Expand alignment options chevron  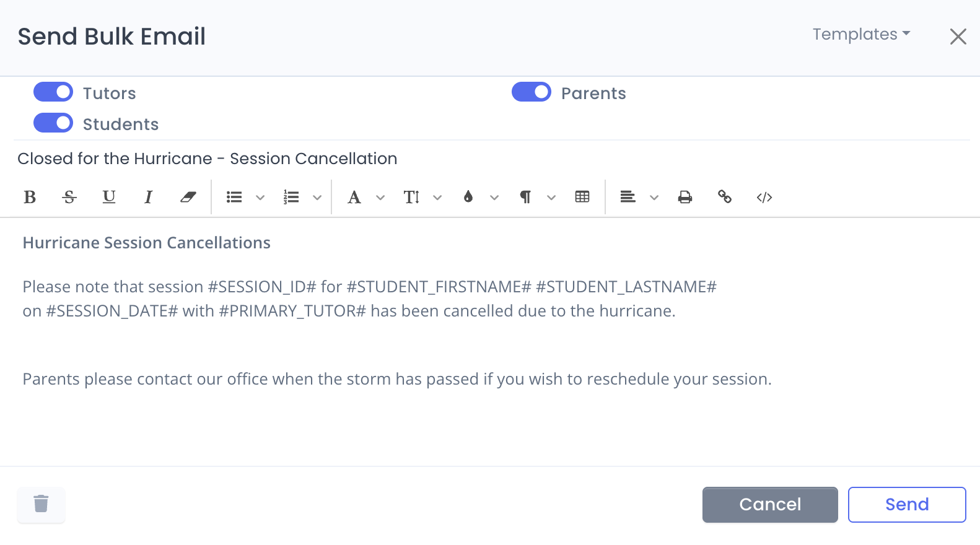tap(654, 198)
